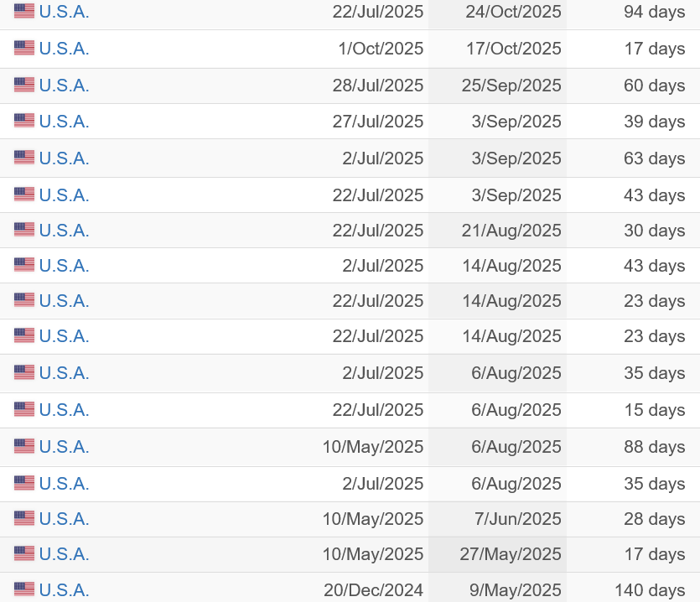This screenshot has height=602, width=700.
Task: Follow the U.S.A. link ending 7/Jun/2025
Action: coord(64,519)
